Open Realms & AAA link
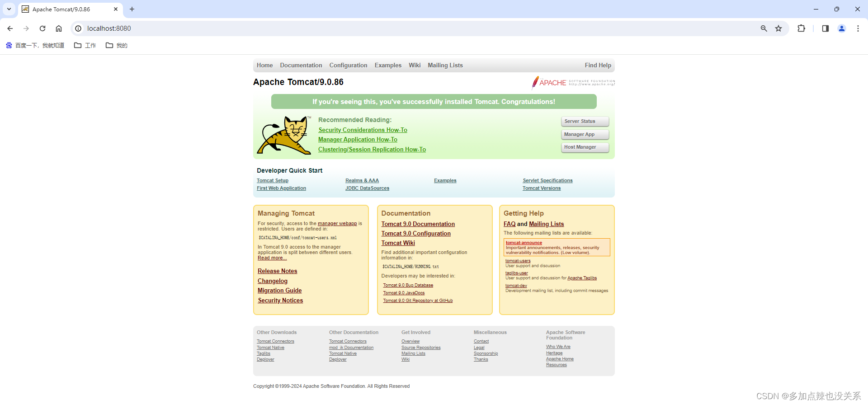 coord(362,180)
